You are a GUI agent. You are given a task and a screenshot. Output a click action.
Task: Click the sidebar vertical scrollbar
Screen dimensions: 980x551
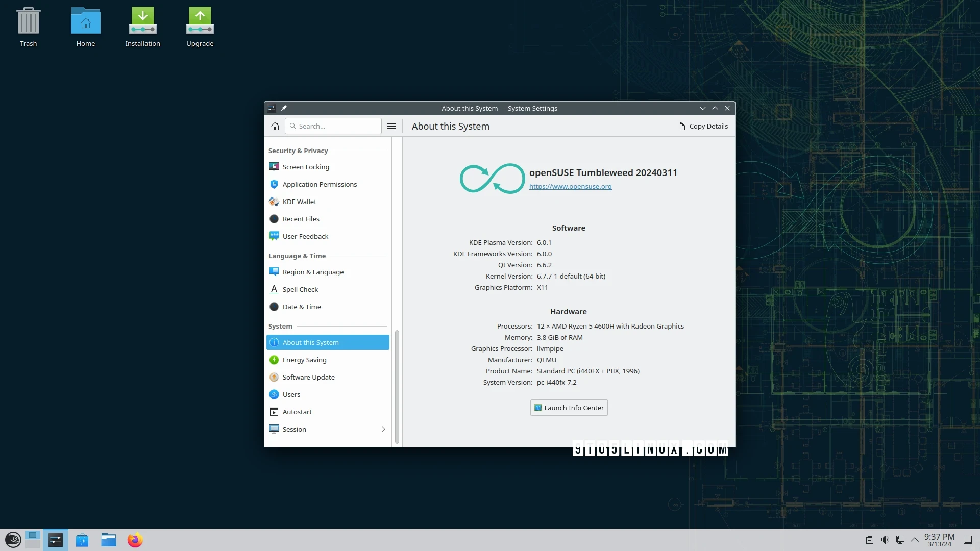tap(397, 386)
